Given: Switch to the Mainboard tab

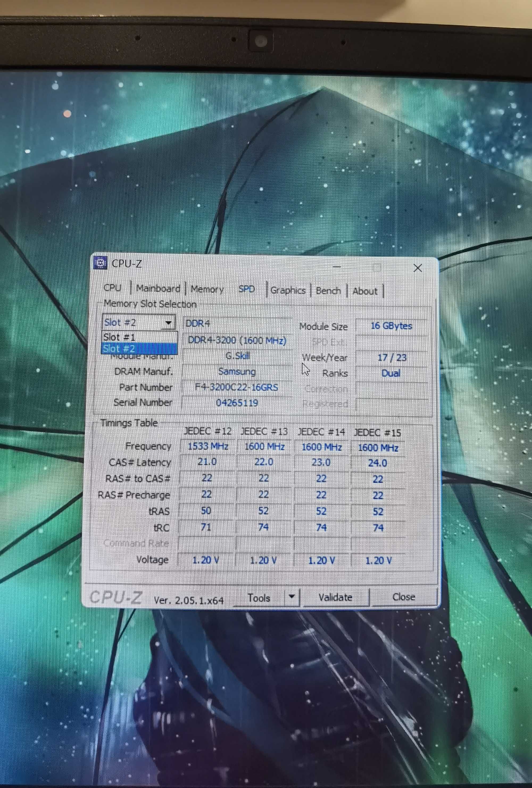Looking at the screenshot, I should [x=158, y=289].
